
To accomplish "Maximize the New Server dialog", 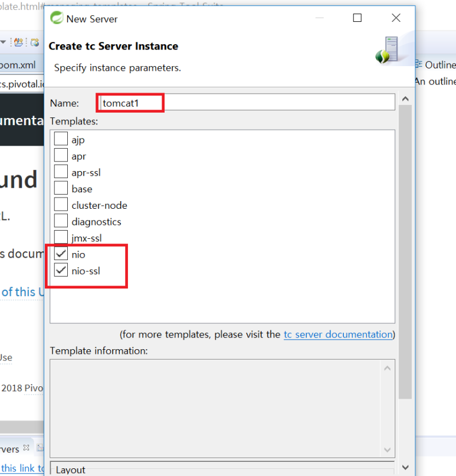I will coord(357,18).
